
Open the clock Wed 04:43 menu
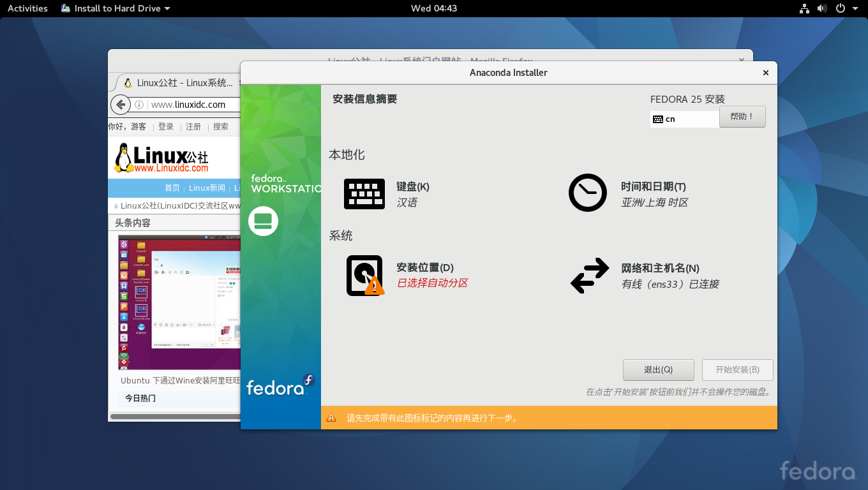(x=434, y=8)
